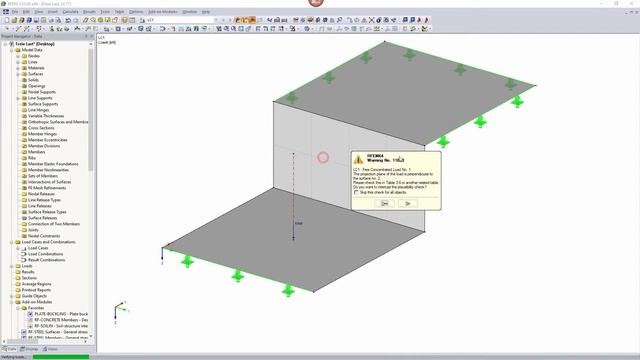This screenshot has width=640, height=360.
Task: Click the PLATE-BUCKLING module icon in tree
Action: (x=30, y=314)
